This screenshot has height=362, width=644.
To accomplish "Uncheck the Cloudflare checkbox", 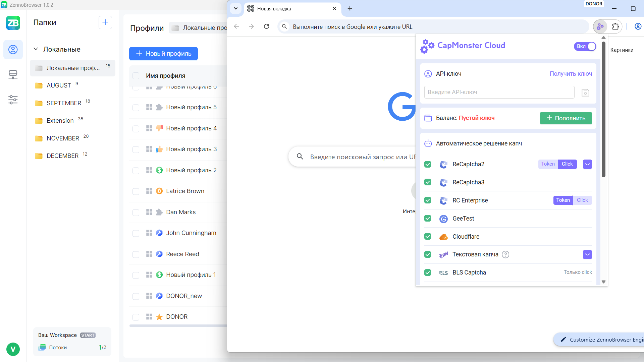I will tap(428, 237).
